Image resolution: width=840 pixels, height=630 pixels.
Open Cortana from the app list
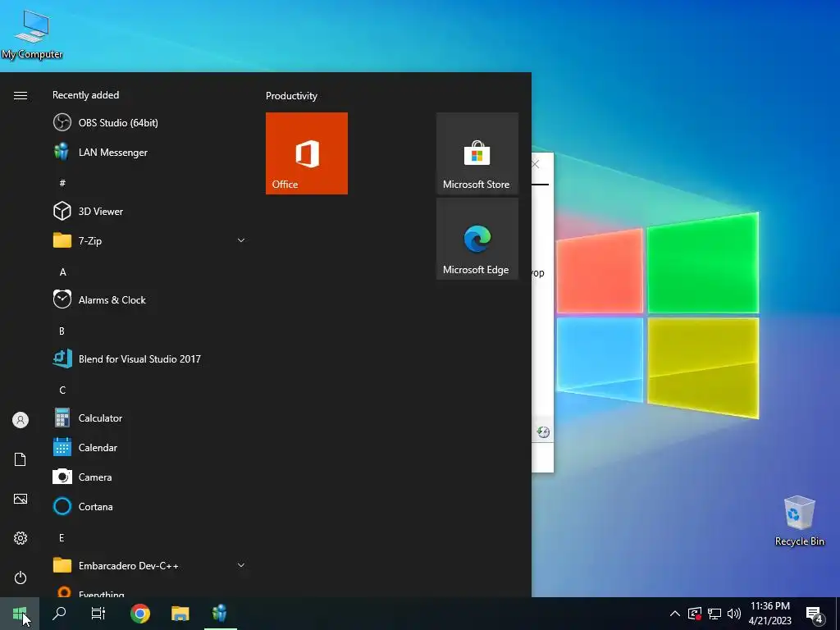[149, 506]
